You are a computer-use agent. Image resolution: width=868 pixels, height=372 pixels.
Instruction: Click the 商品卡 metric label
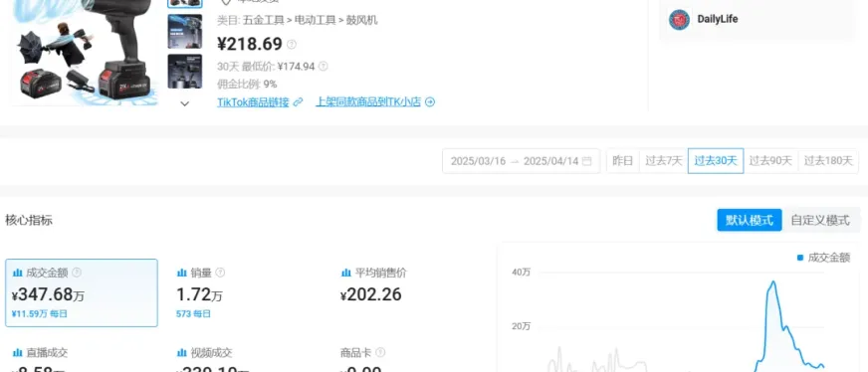pos(356,353)
